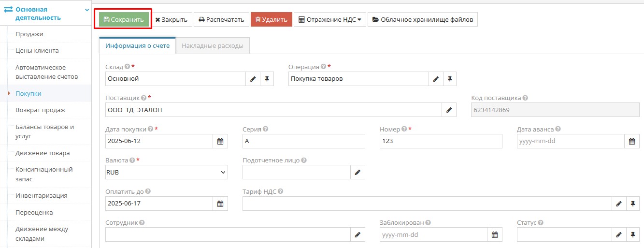Image resolution: width=644 pixels, height=248 pixels.
Task: Toggle pin for the Операция field
Action: point(449,79)
